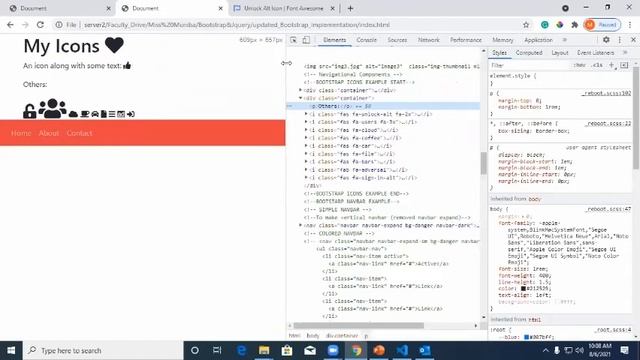Click the --blue variable color swatch
The image size is (640, 360).
click(527, 337)
